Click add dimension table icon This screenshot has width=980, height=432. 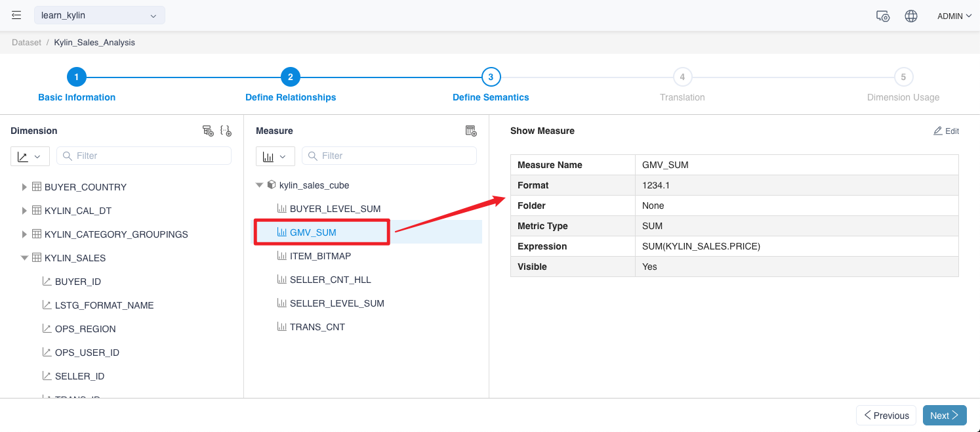[208, 131]
